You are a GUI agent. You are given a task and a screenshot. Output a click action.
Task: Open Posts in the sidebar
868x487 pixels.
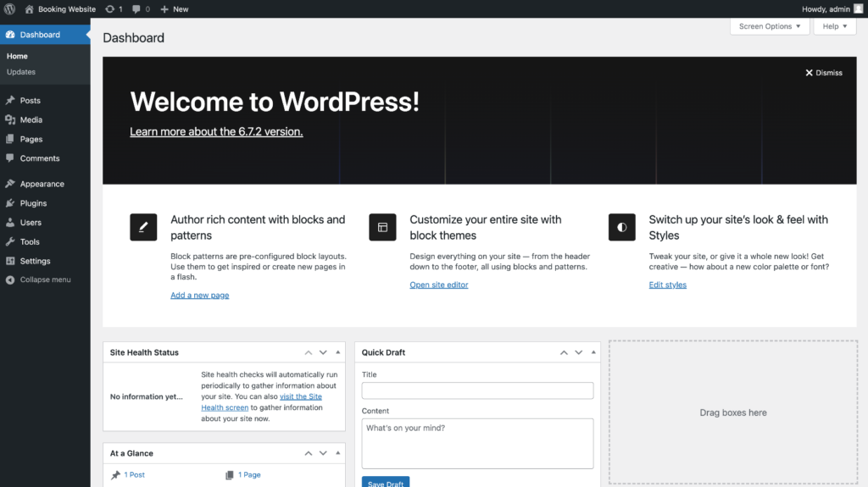point(45,100)
